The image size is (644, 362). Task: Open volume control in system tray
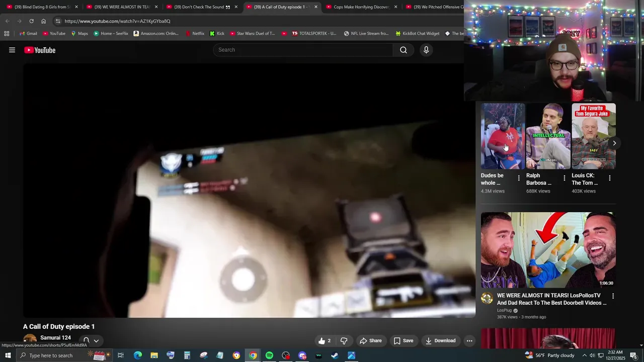pos(592,355)
